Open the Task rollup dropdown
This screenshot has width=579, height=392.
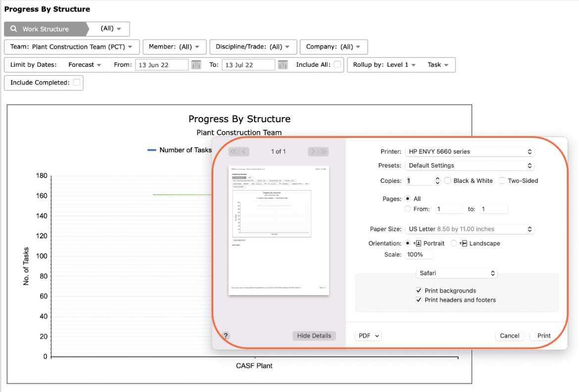[x=438, y=65]
